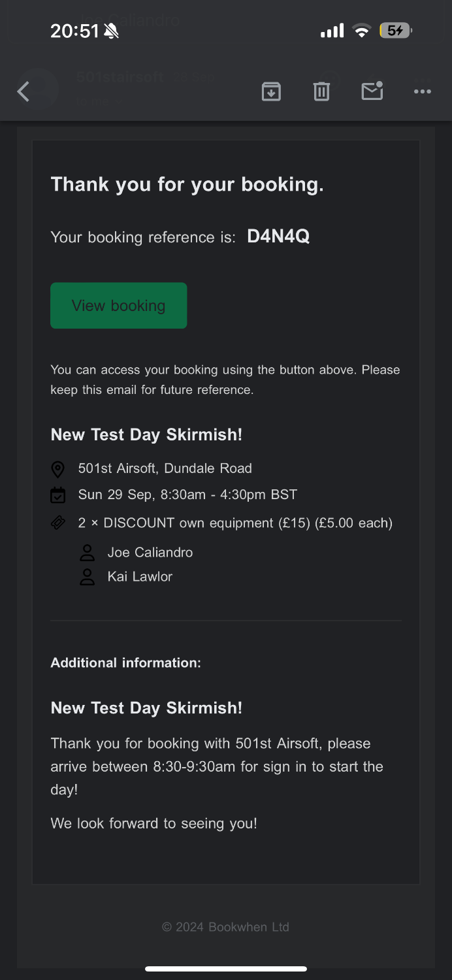Viewport: 452px width, 980px height.
Task: Select booking reference code D4N4Q
Action: pos(278,237)
